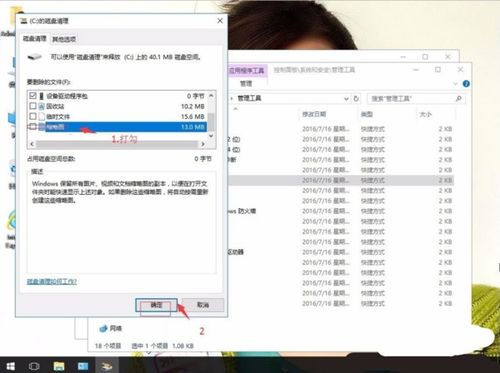
Task: Click the 管理工具 address bar text
Action: click(x=249, y=98)
